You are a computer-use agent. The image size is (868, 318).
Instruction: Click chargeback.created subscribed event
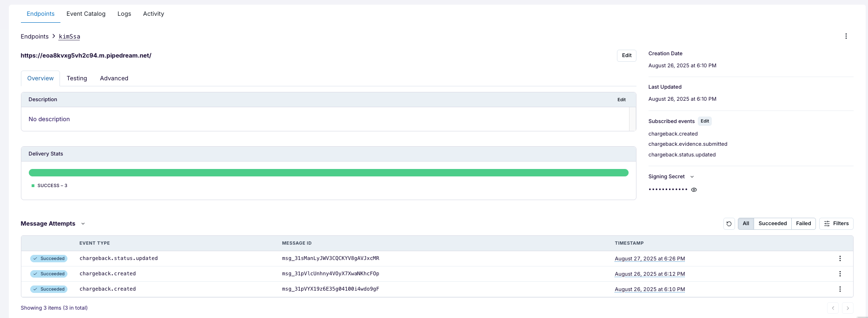click(673, 134)
